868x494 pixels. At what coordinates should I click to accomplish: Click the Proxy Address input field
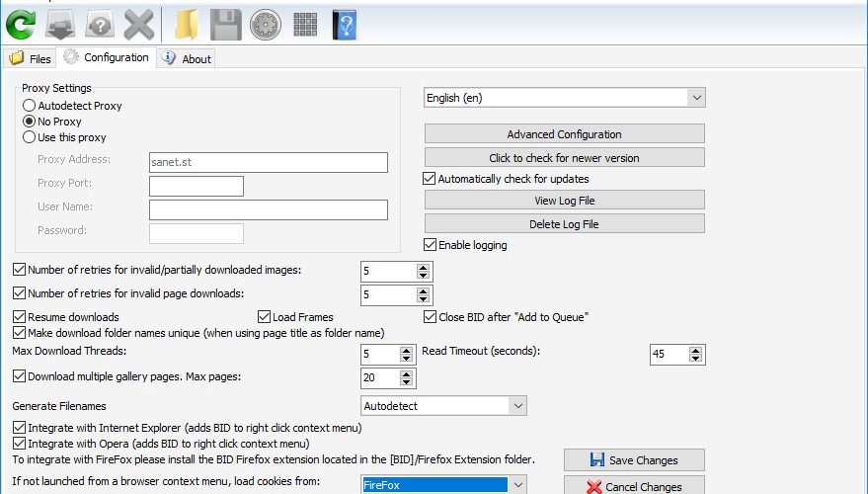[268, 162]
